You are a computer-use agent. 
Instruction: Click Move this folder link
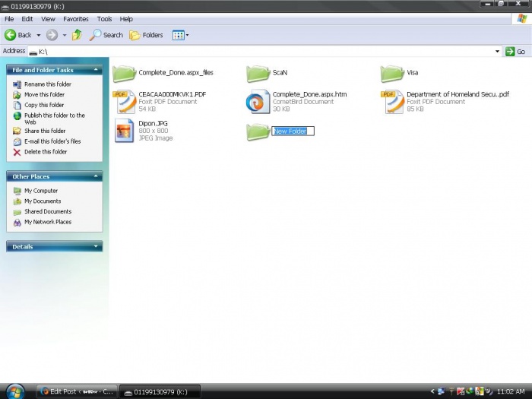pyautogui.click(x=44, y=95)
